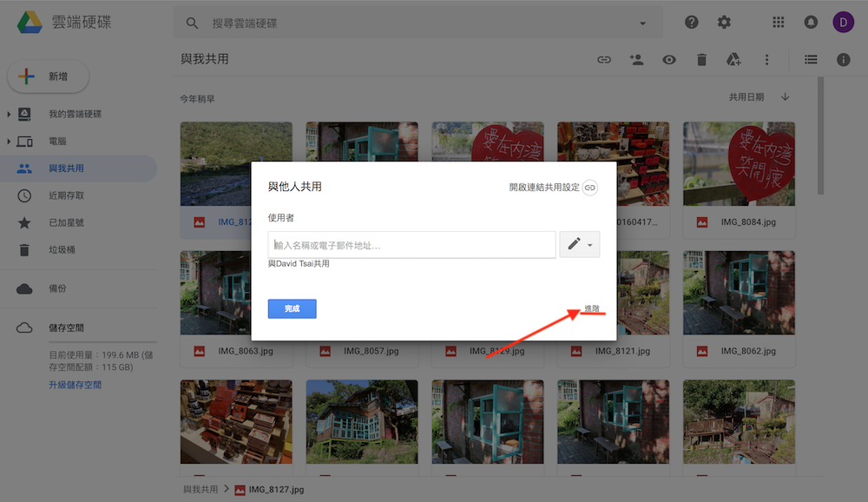
Task: Expand 我的雲端硬碟 tree in sidebar
Action: [10, 115]
